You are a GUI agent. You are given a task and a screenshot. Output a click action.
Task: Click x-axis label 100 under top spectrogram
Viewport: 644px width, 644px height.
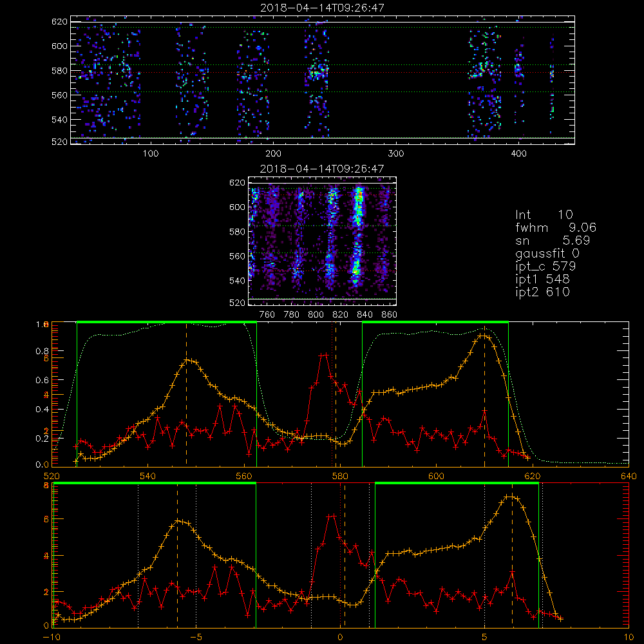[151, 154]
